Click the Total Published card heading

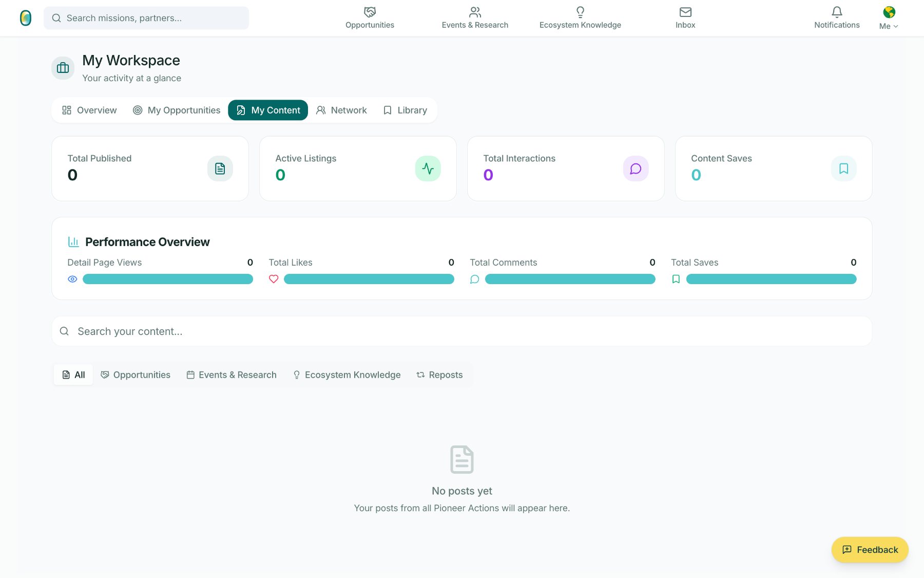click(100, 158)
